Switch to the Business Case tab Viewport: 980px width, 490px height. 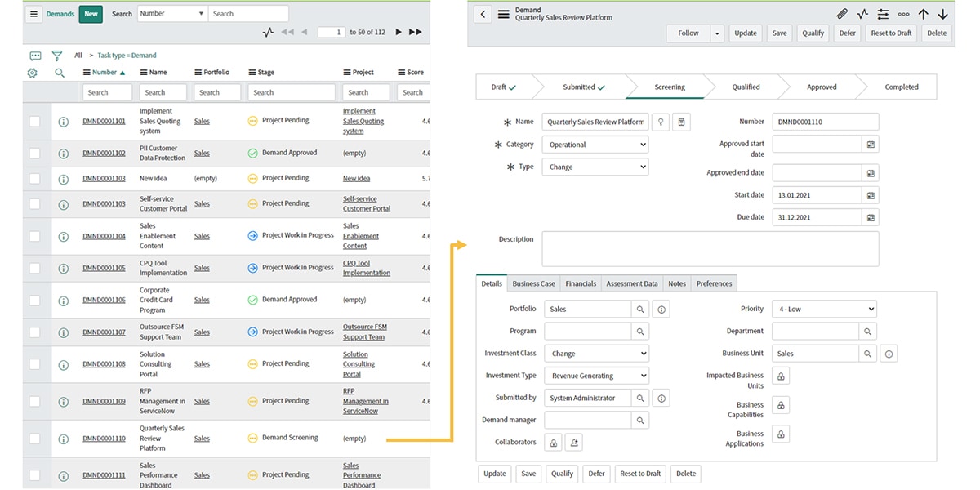(x=533, y=283)
